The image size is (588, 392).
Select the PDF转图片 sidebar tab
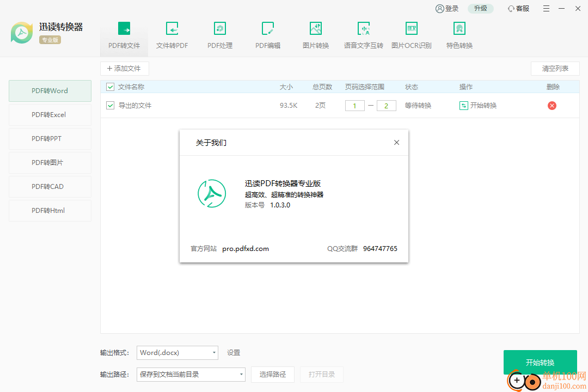coord(50,163)
